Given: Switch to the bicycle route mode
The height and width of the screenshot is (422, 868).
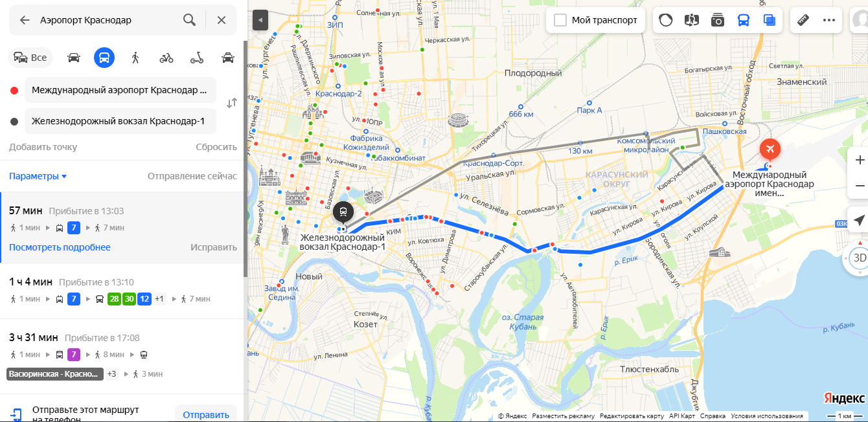Looking at the screenshot, I should click(x=166, y=58).
